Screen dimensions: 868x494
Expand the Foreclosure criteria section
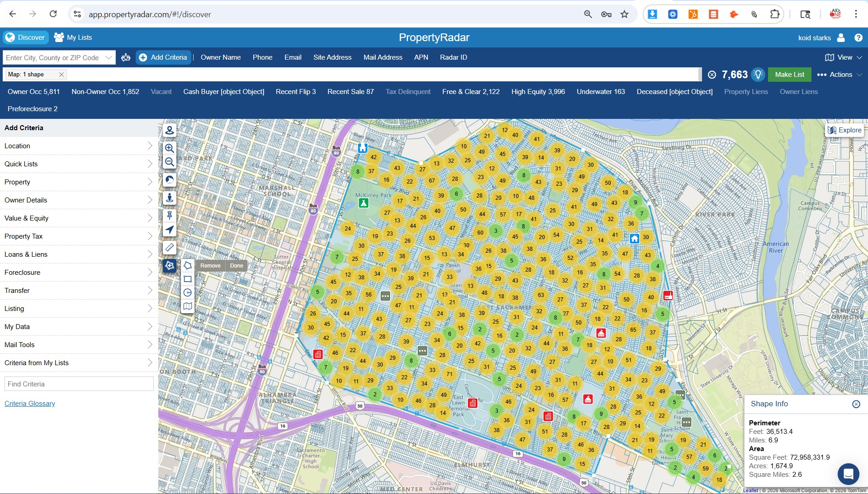coord(79,273)
